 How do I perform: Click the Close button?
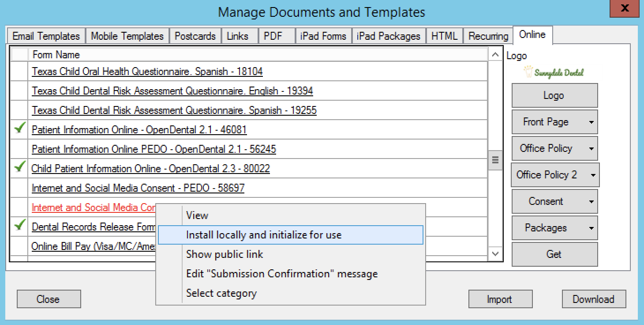point(49,299)
